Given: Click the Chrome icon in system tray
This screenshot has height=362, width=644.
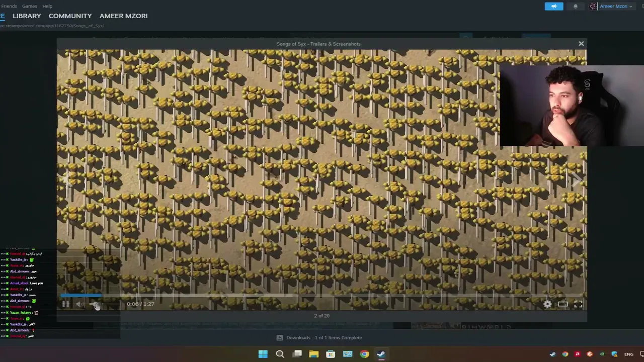Looking at the screenshot, I should (565, 354).
